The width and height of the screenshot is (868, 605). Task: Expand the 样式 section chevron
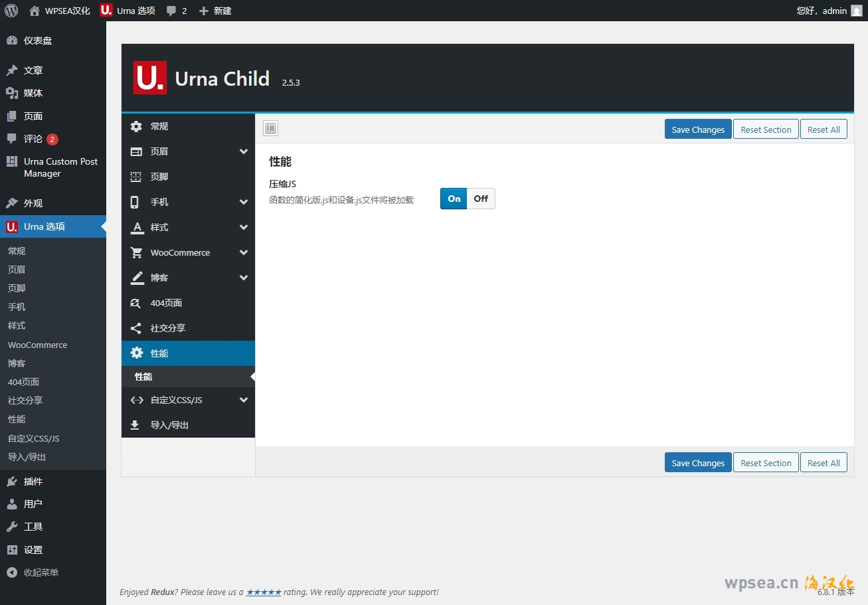click(244, 227)
